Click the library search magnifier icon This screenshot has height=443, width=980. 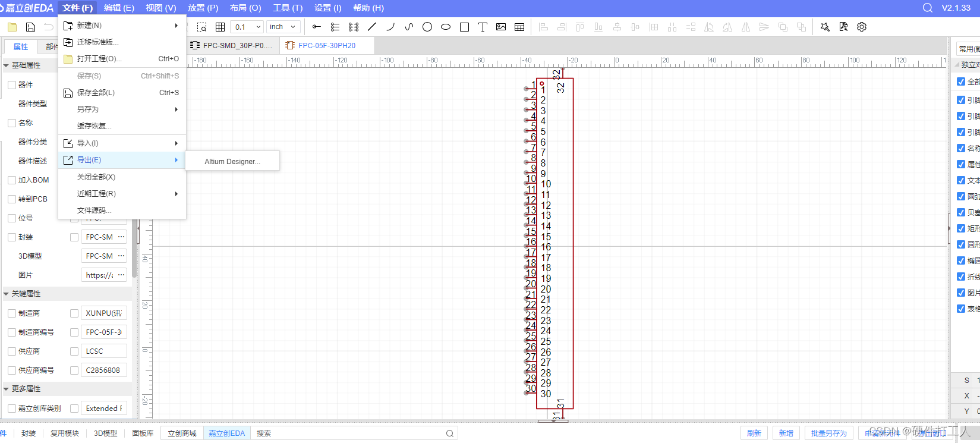[450, 433]
